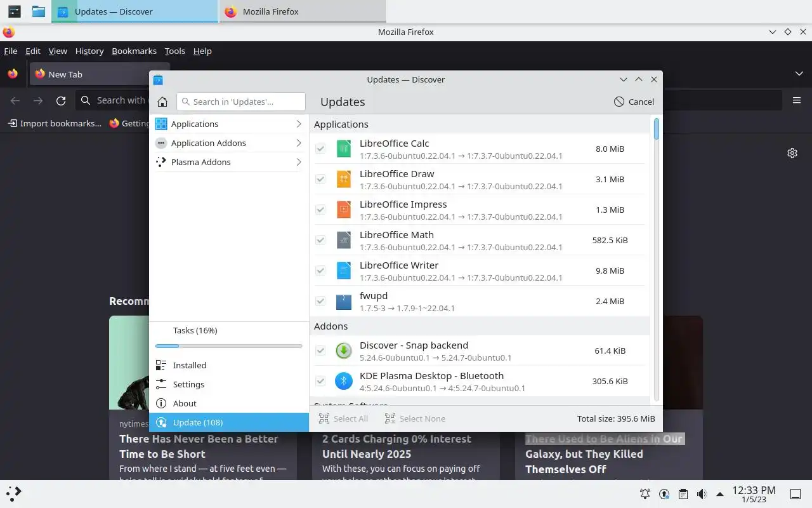Reload the page in Firefox
812x508 pixels.
(x=61, y=100)
